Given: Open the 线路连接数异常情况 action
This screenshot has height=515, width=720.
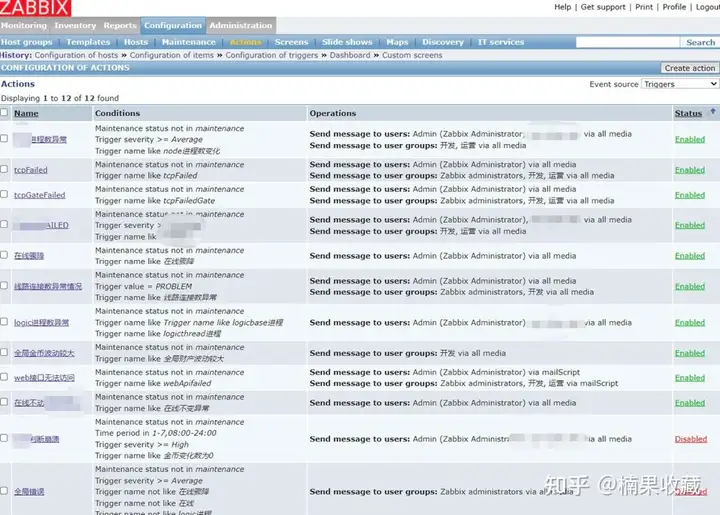Looking at the screenshot, I should click(x=48, y=286).
